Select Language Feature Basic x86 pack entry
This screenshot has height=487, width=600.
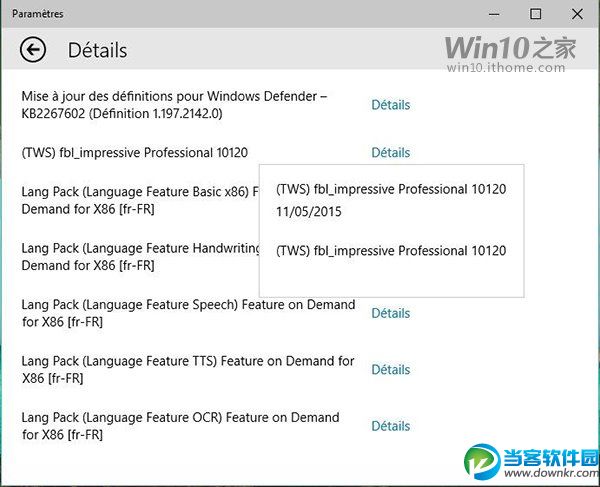140,200
